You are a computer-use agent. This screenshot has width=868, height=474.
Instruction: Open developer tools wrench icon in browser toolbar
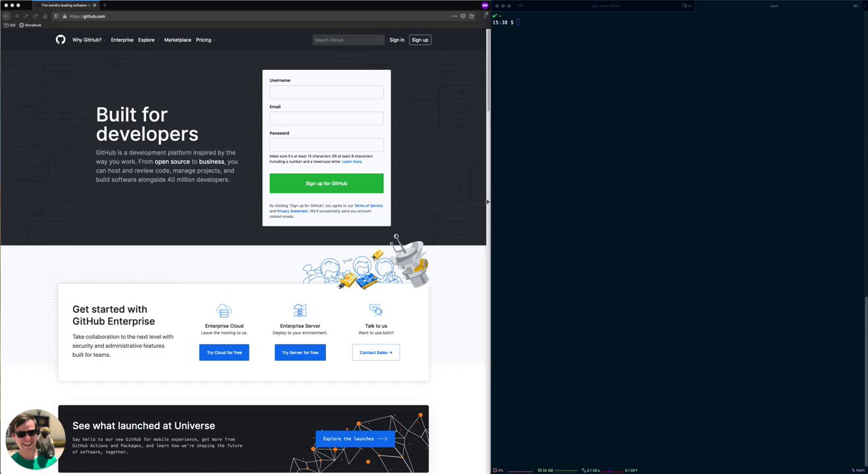click(26, 16)
